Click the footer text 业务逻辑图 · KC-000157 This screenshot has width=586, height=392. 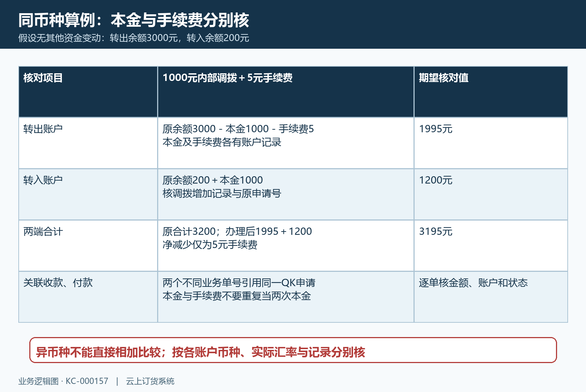coord(63,381)
